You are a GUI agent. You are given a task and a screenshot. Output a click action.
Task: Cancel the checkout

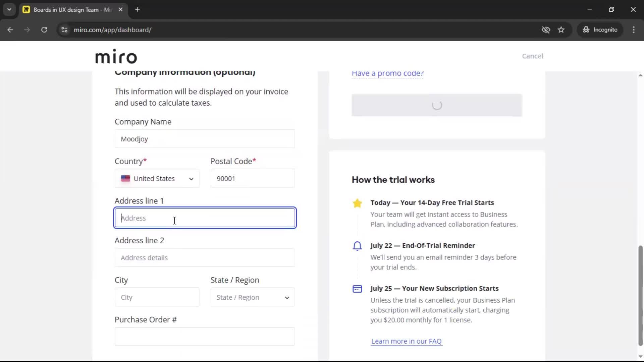[x=532, y=56]
